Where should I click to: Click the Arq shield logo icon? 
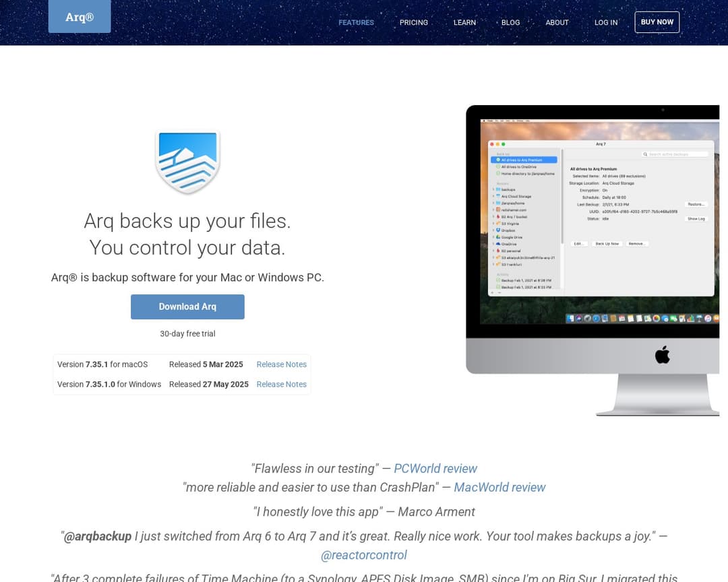coord(187,162)
